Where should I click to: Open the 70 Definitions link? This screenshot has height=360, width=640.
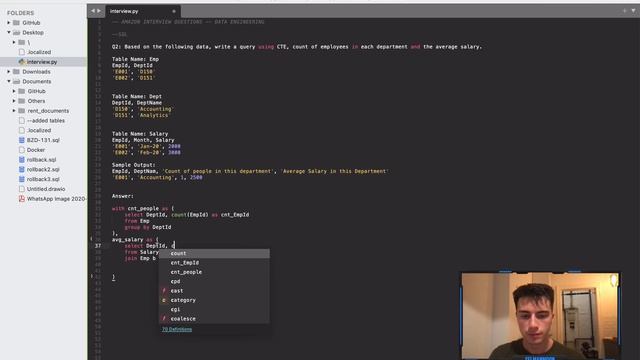tap(177, 329)
